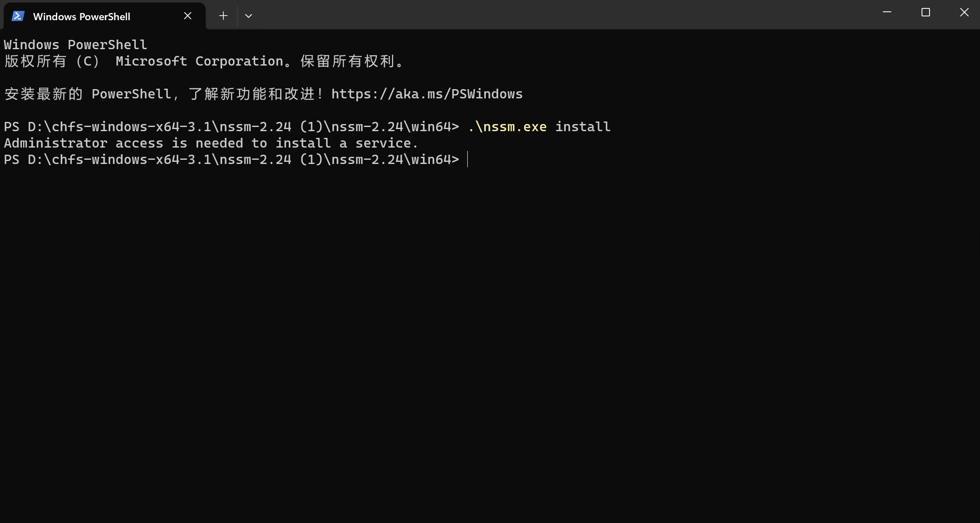The width and height of the screenshot is (980, 523).
Task: Click the win64 folder name in prompt path
Action: (429, 159)
